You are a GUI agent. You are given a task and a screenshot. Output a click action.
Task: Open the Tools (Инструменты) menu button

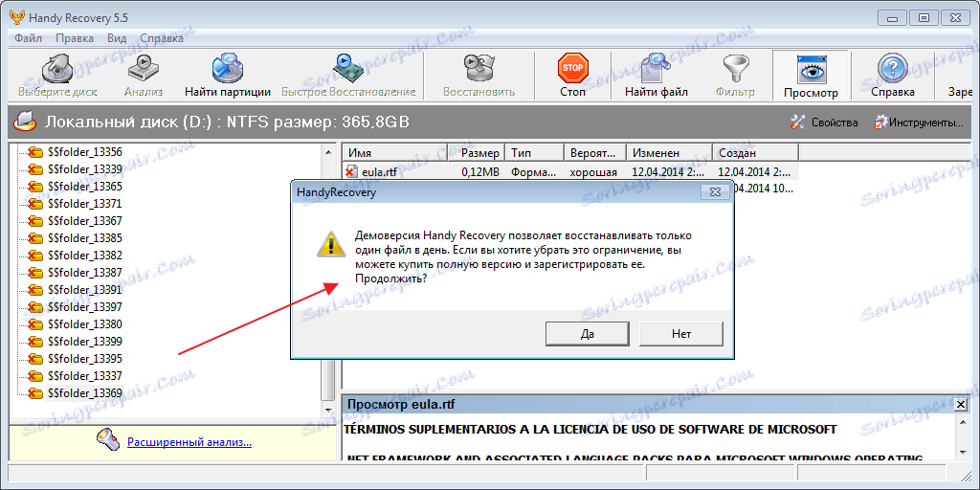[x=918, y=122]
